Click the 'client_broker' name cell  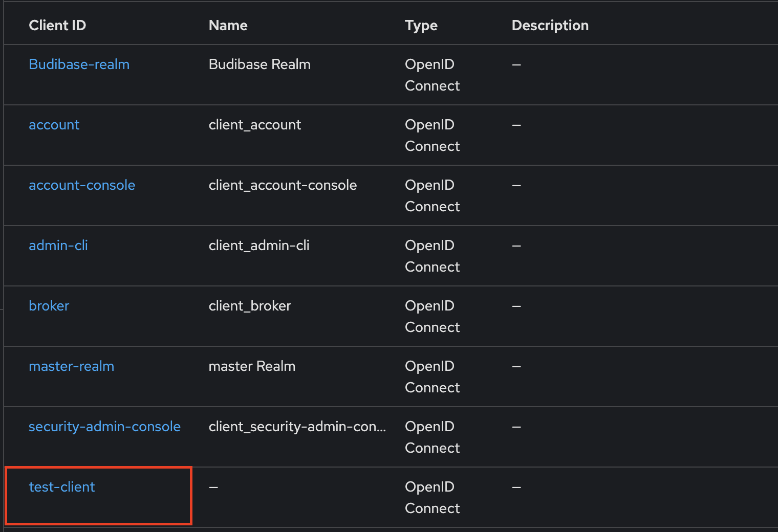click(x=250, y=306)
